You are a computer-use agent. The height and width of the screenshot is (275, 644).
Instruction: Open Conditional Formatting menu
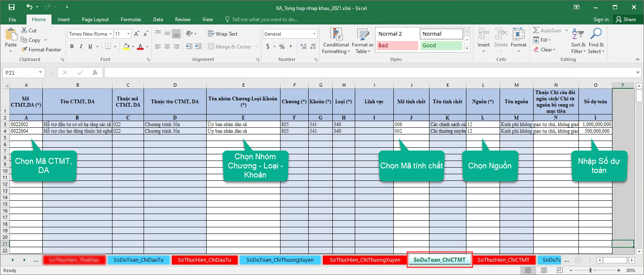336,41
